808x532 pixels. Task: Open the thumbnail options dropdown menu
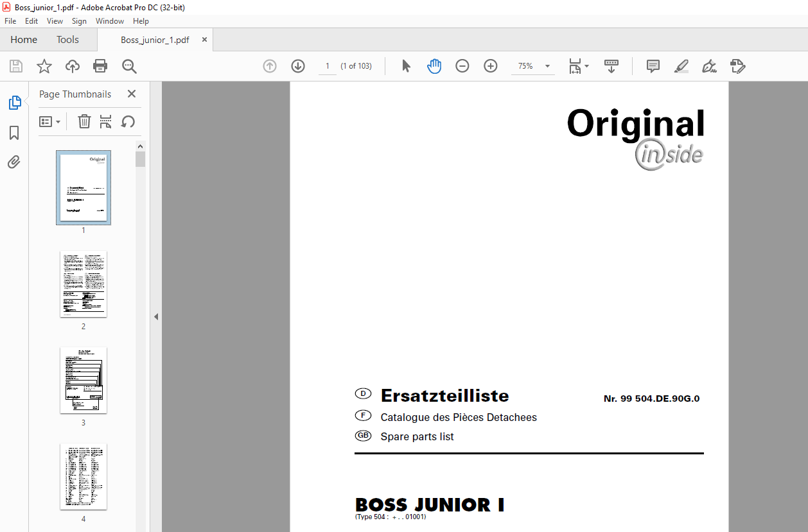click(49, 121)
